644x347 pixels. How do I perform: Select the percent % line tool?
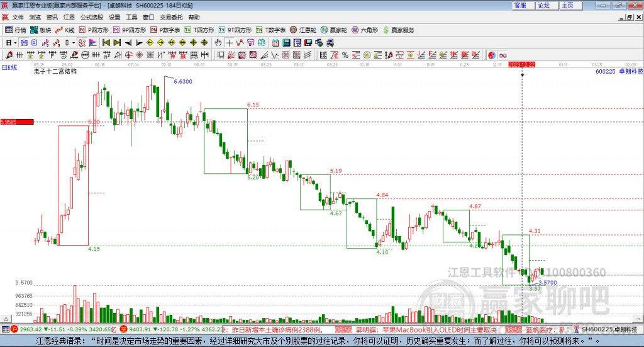coord(345,55)
